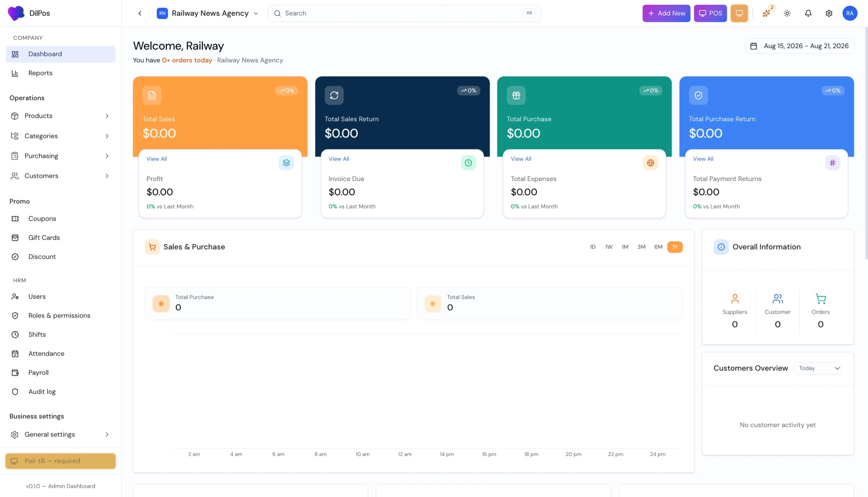Click the search magnifier icon
The height and width of the screenshot is (497, 868).
click(x=277, y=13)
